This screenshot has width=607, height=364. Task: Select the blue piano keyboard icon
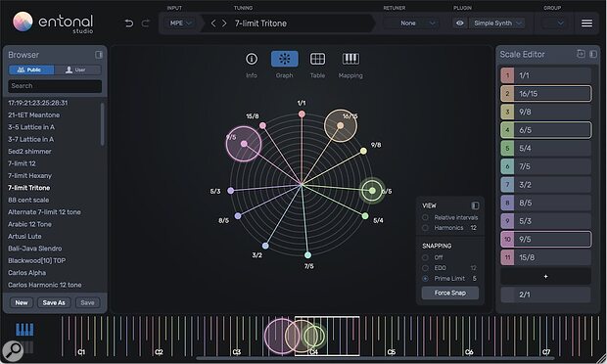pos(24,329)
